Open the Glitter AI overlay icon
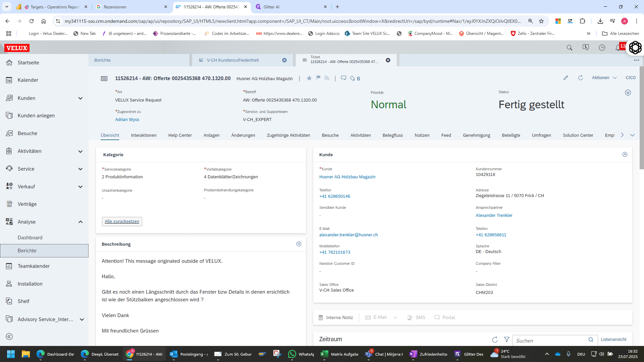The height and width of the screenshot is (362, 644). coord(635,48)
